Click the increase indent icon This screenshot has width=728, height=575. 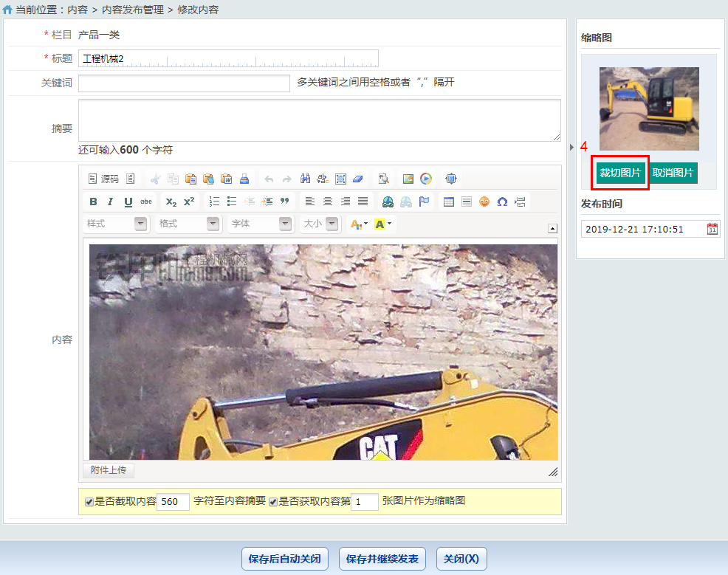[267, 202]
